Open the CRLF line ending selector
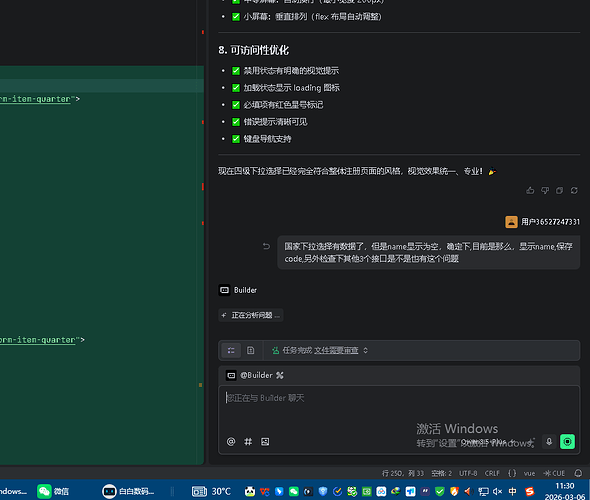The image size is (590, 500). 492,473
